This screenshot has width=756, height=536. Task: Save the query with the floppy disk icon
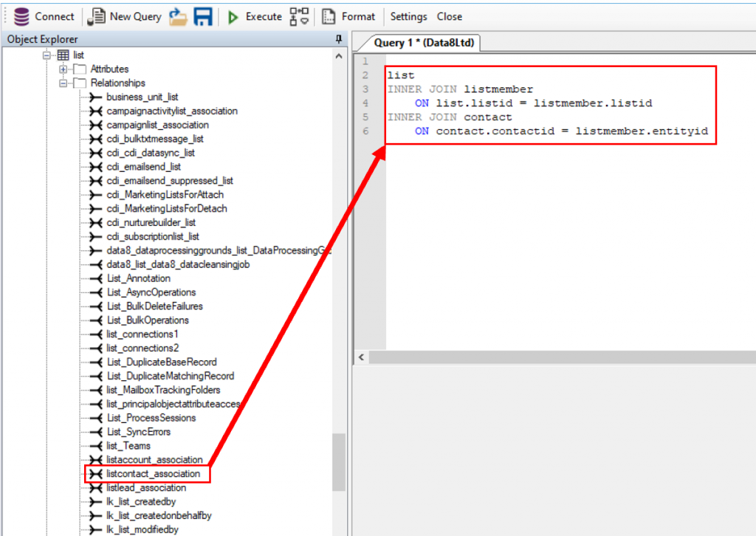pyautogui.click(x=203, y=16)
